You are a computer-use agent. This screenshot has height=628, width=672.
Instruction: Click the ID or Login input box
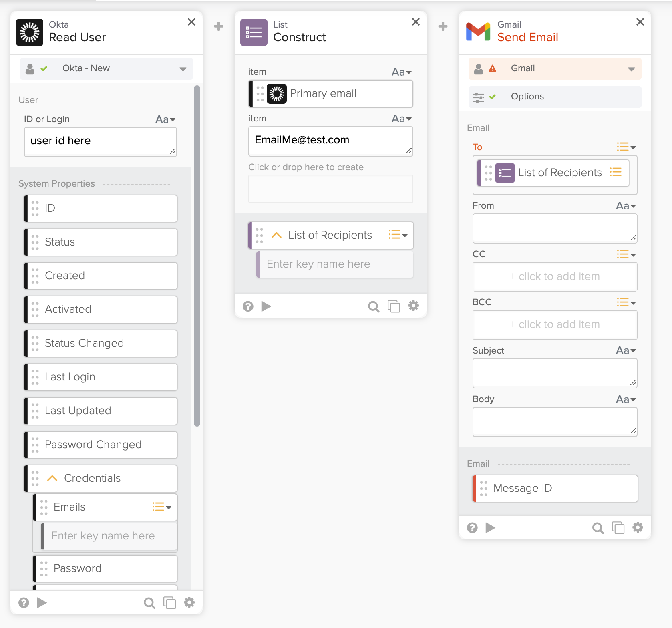[101, 142]
